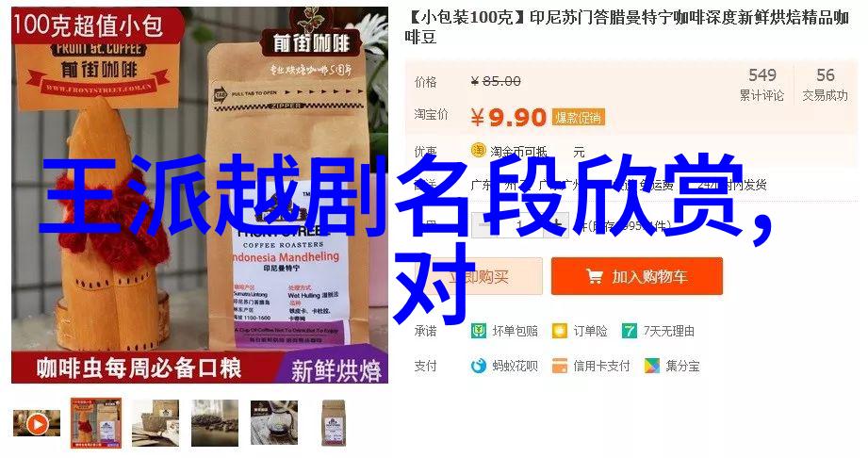Viewport: 868px width, 458px height.
Task: Click the 淘金币 gold coin icon
Action: pos(478,150)
